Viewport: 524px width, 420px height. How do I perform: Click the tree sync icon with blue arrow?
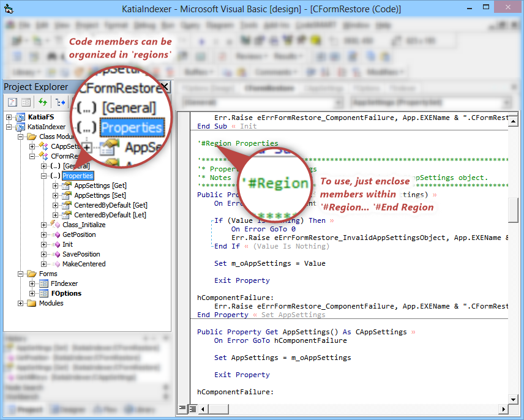click(61, 102)
